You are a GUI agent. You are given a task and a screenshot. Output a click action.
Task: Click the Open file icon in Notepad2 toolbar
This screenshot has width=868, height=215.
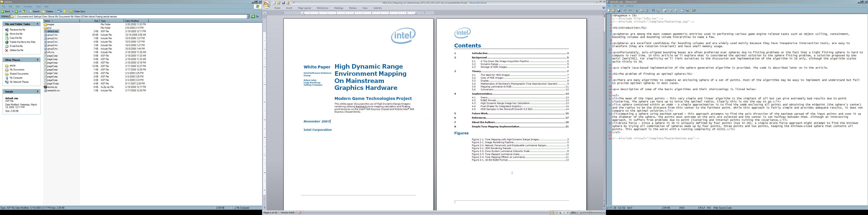point(614,10)
